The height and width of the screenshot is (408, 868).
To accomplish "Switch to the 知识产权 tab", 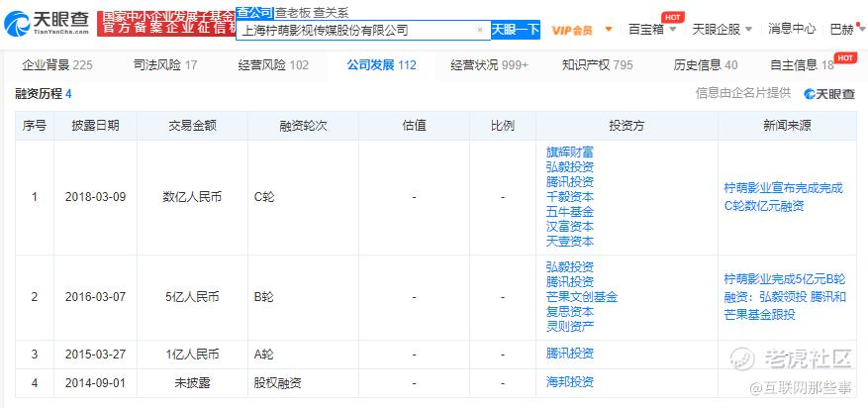I will (597, 65).
